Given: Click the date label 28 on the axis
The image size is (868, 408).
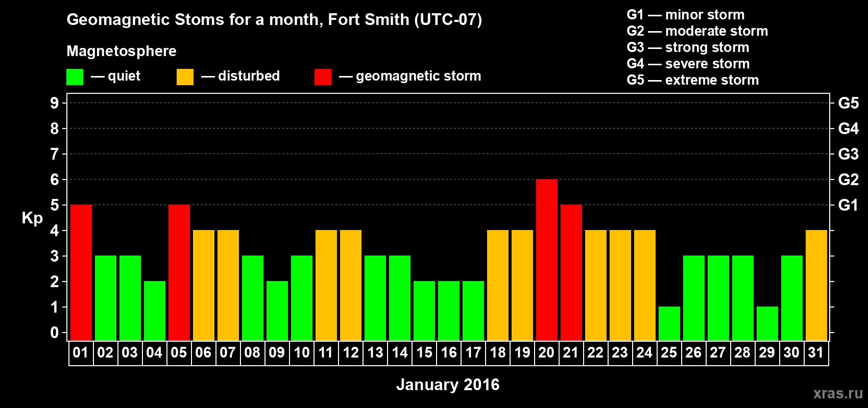Looking at the screenshot, I should (742, 352).
